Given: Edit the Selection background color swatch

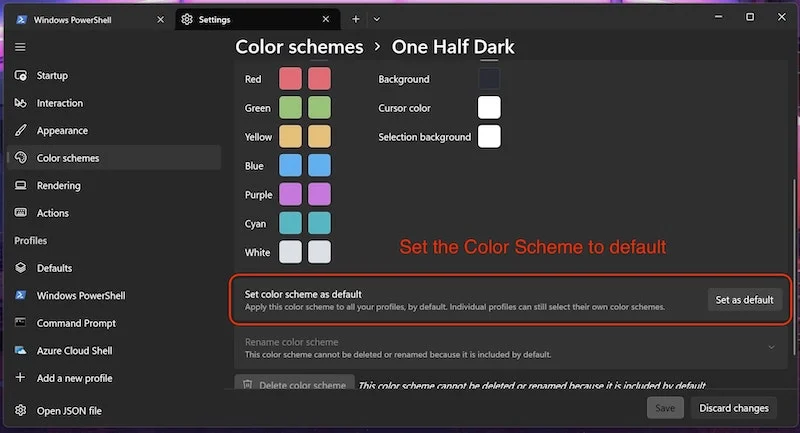Looking at the screenshot, I should (x=489, y=137).
